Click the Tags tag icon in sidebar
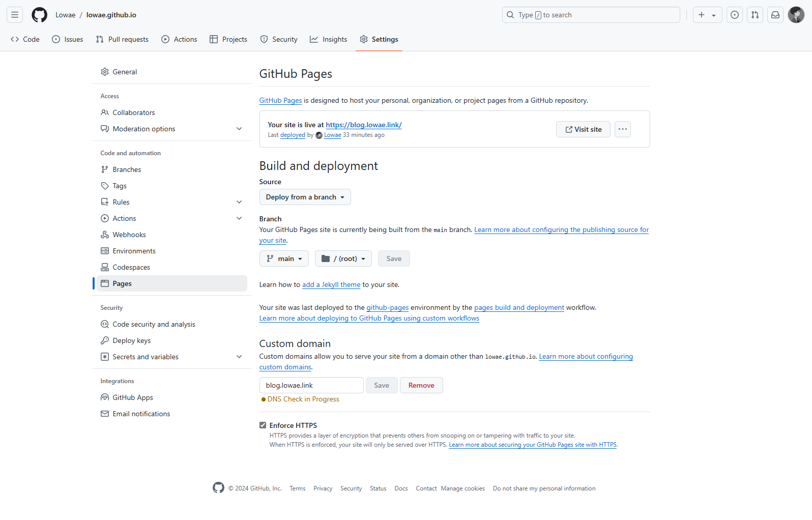This screenshot has height=520, width=812. pyautogui.click(x=105, y=186)
